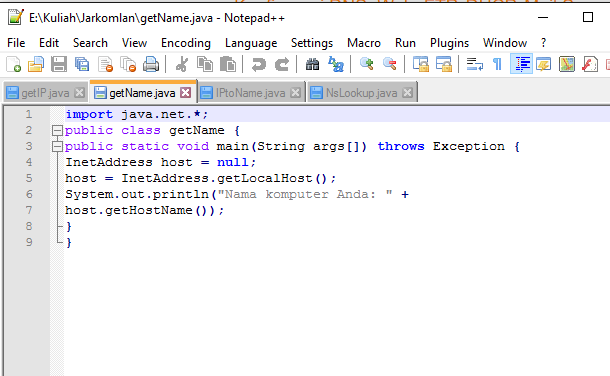The image size is (610, 376).
Task: Click the 'throws' keyword on line 3
Action: pos(401,146)
